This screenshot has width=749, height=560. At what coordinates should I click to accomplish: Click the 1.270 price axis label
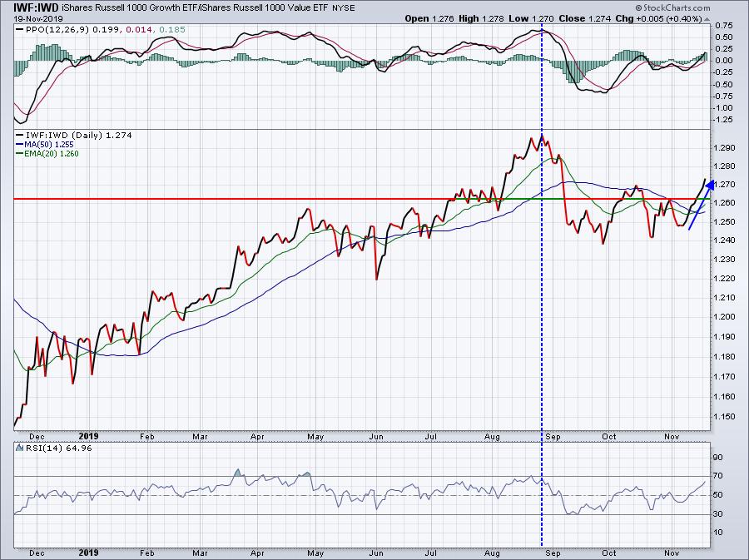point(724,184)
